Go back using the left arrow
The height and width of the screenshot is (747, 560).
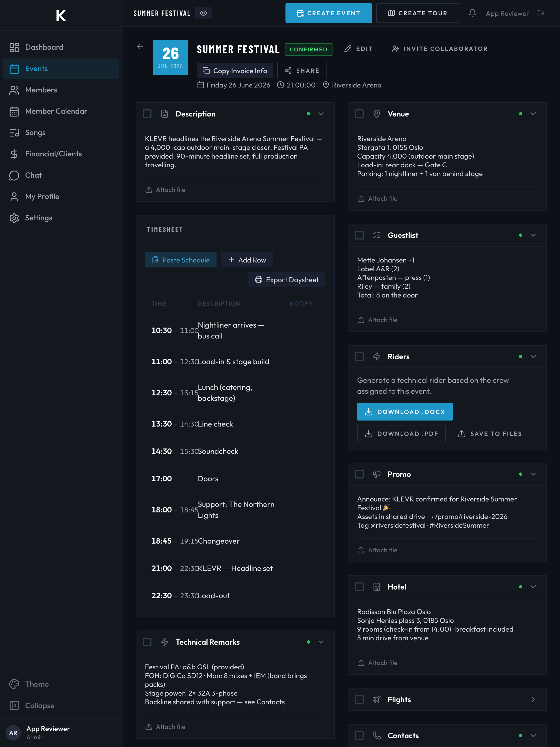coord(140,46)
